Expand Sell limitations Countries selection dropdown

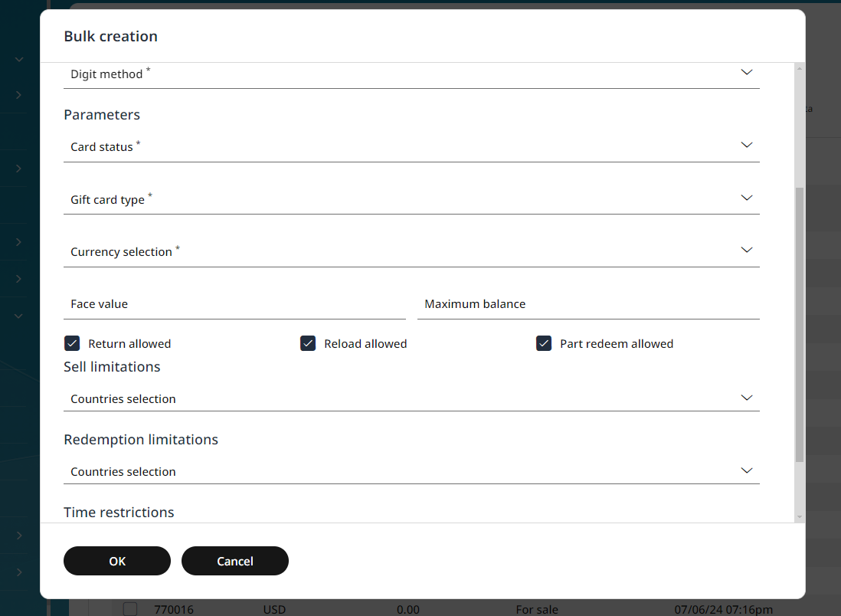[411, 398]
